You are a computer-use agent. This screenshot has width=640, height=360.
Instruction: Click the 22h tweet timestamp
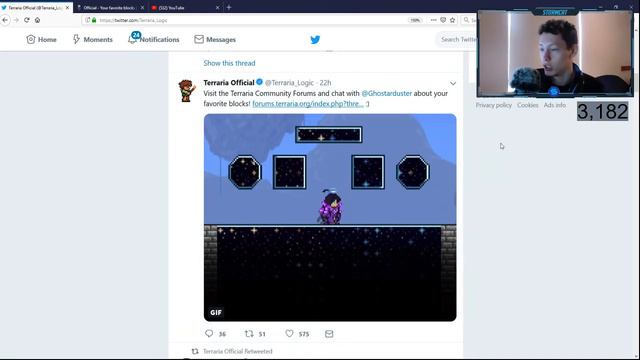pyautogui.click(x=325, y=83)
